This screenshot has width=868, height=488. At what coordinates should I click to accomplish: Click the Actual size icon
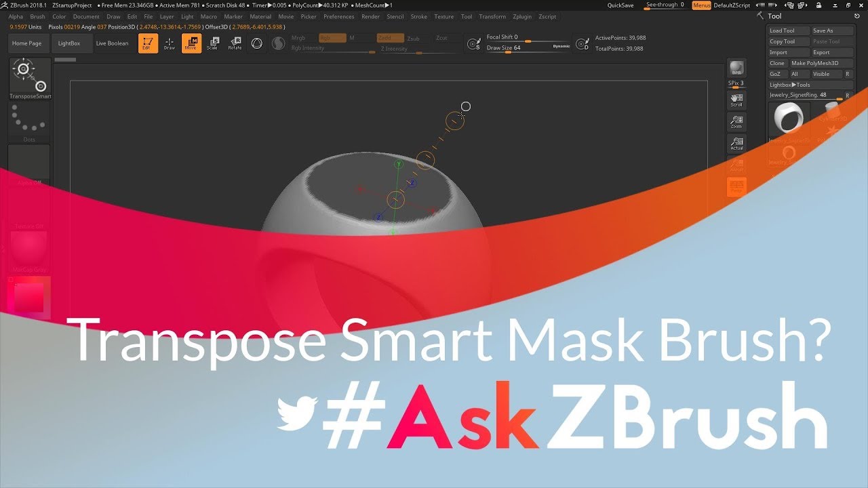coord(736,144)
